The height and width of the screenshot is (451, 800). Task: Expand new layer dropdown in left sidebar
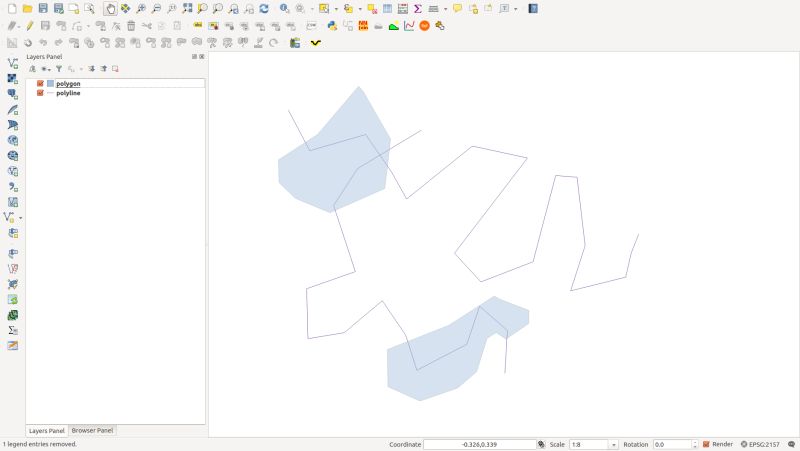pyautogui.click(x=20, y=218)
